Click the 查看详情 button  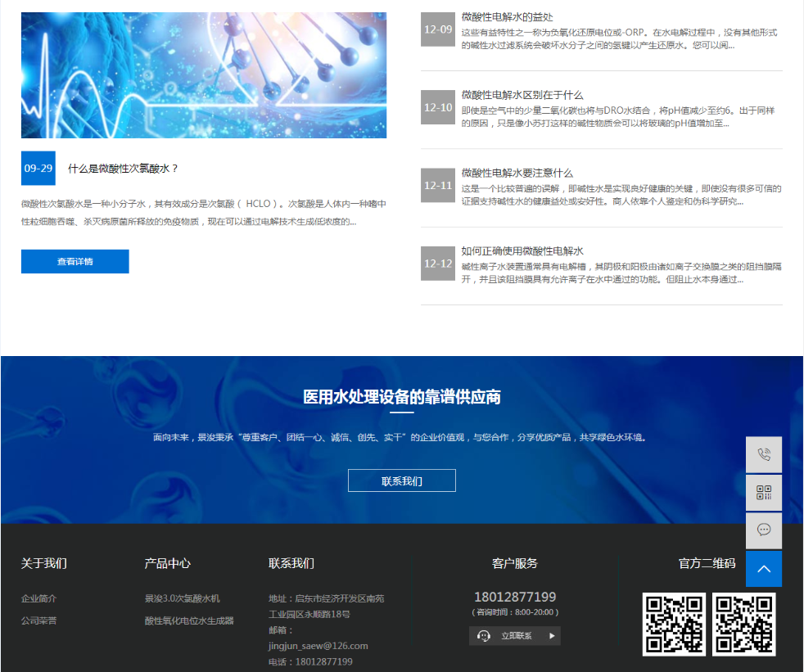[75, 262]
